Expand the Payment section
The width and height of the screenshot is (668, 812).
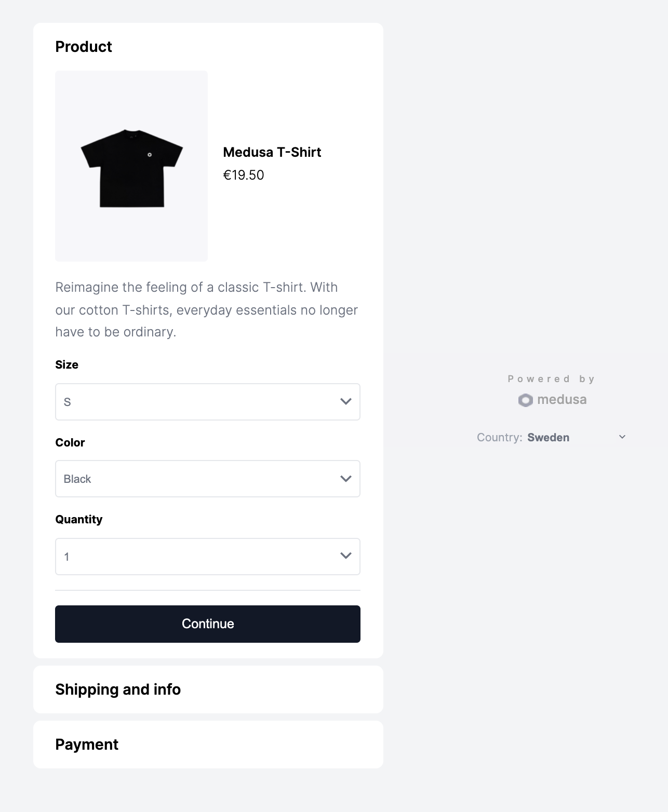tap(87, 745)
